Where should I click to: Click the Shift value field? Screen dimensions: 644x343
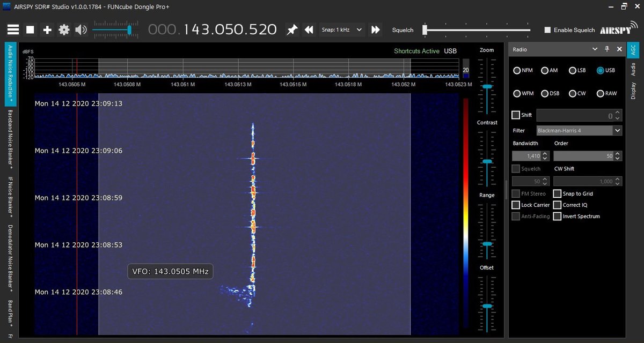(x=575, y=115)
